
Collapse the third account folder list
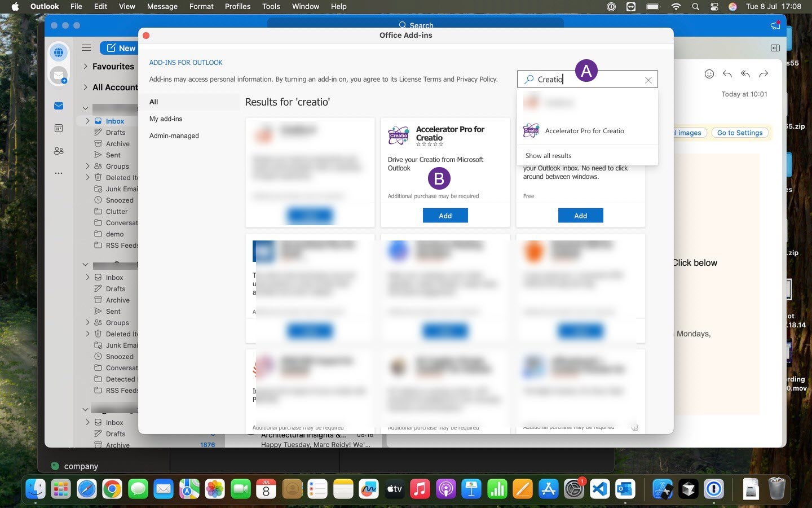[86, 409]
